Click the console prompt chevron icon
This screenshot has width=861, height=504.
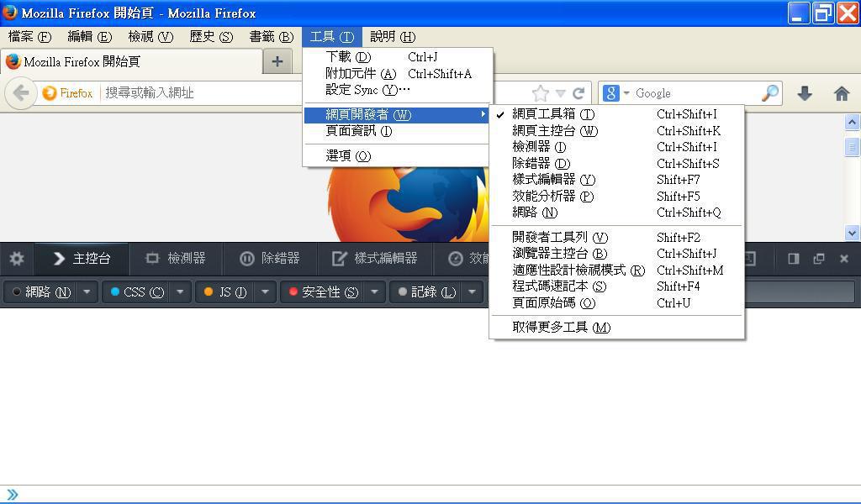tap(12, 495)
